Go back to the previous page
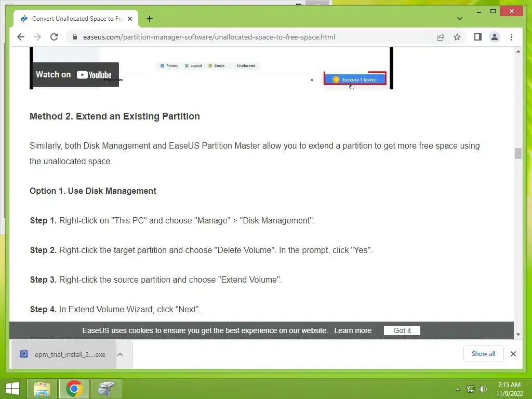 click(x=21, y=37)
